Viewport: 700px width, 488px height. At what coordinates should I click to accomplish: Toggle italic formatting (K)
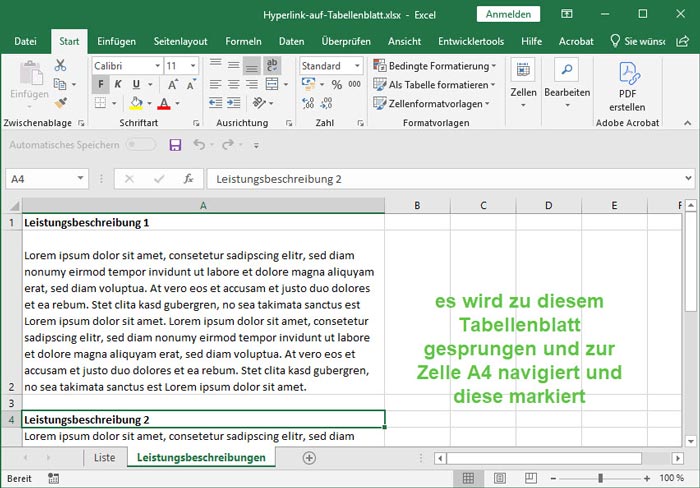[118, 84]
